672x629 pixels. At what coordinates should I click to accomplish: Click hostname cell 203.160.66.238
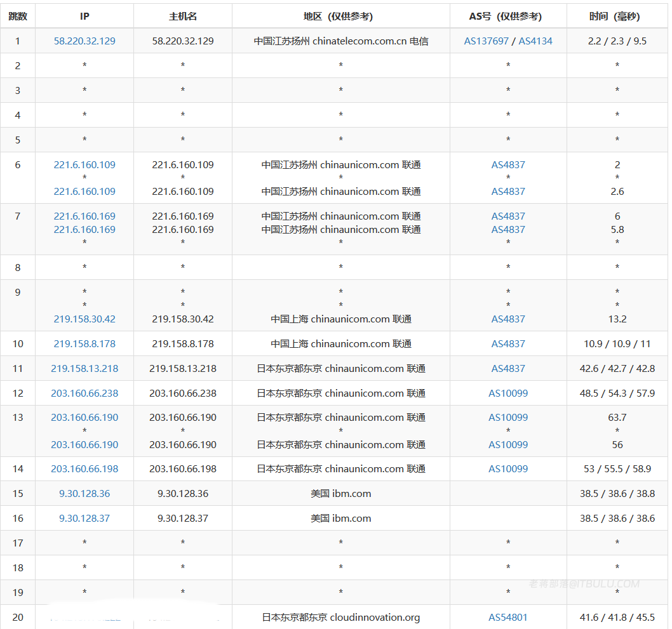pyautogui.click(x=182, y=394)
